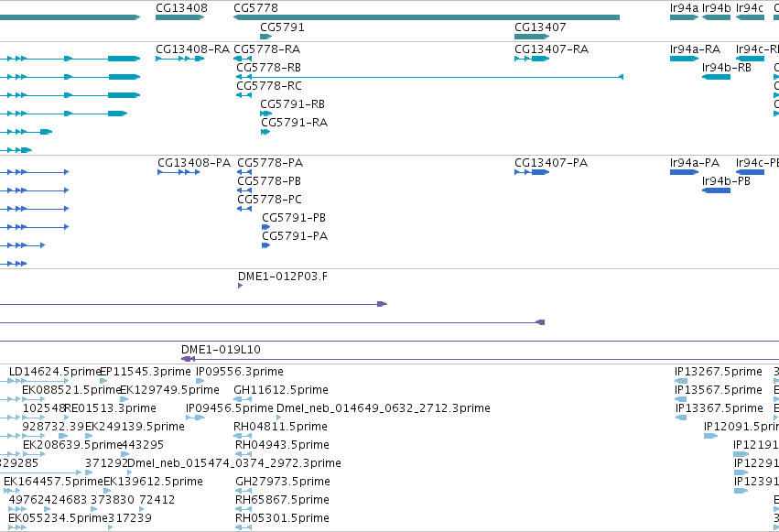Select the RH04943.5prime EST label
This screenshot has height=532, width=779.
click(x=282, y=445)
